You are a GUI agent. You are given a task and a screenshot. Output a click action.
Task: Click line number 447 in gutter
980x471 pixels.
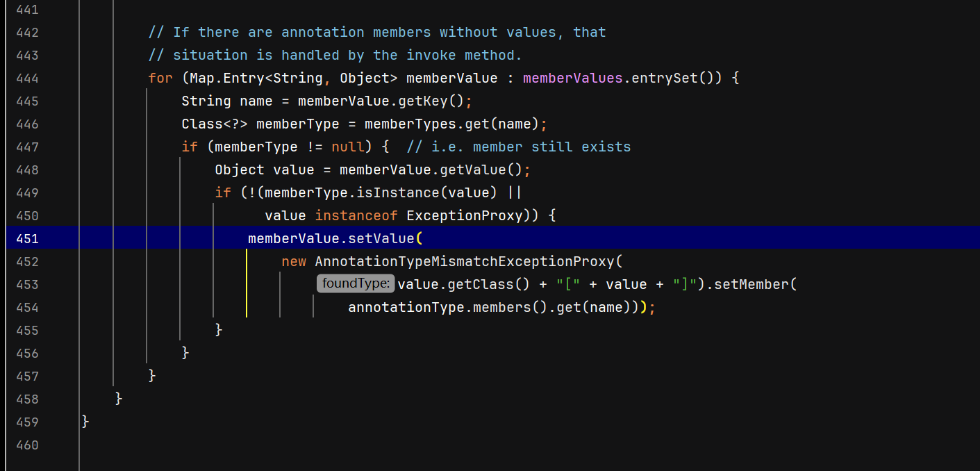26,147
